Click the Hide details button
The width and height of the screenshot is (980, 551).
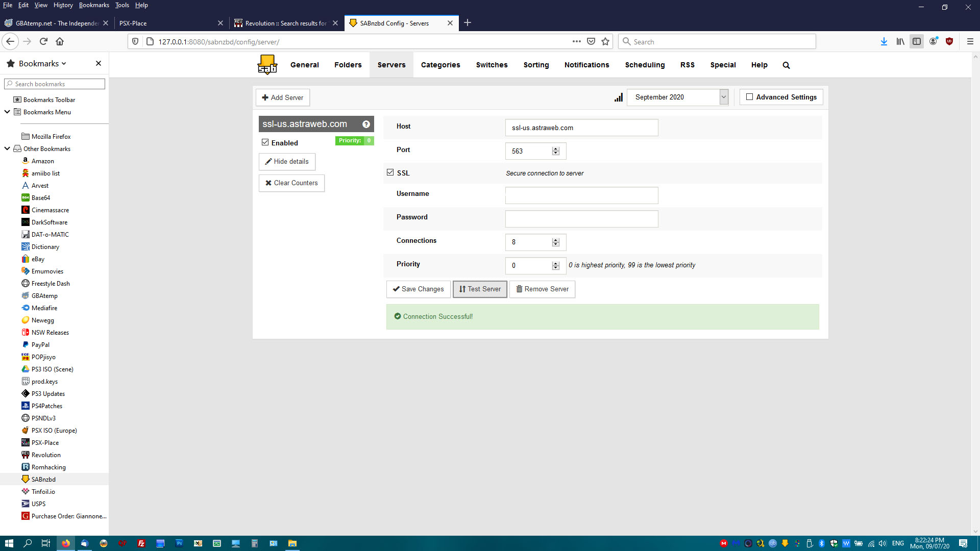tap(287, 162)
